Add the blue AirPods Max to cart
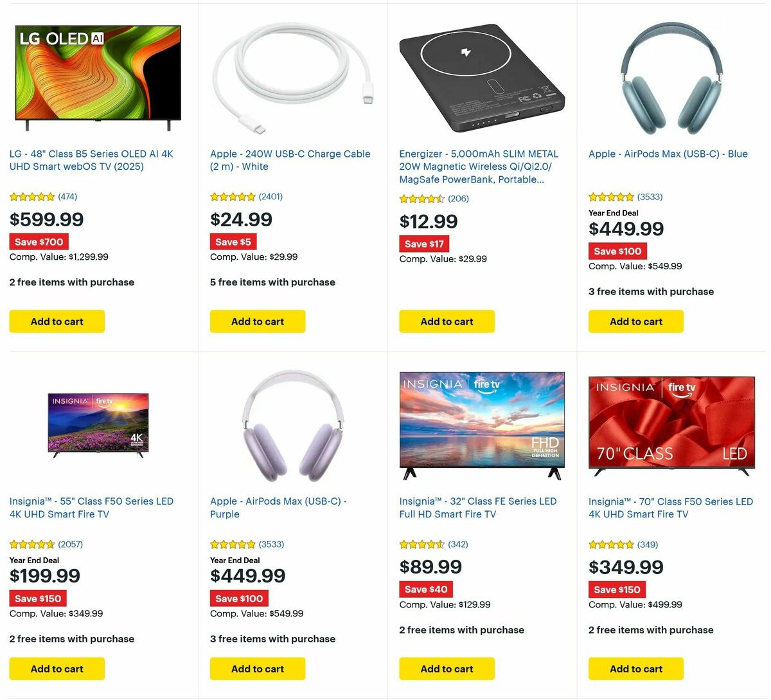Viewport: 771px width, 700px height. click(635, 321)
